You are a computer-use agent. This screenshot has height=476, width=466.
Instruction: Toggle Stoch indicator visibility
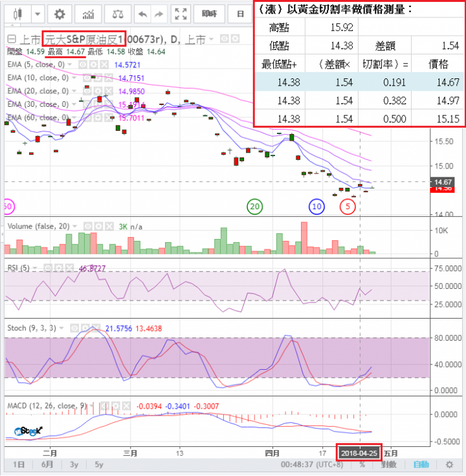pyautogui.click(x=74, y=328)
